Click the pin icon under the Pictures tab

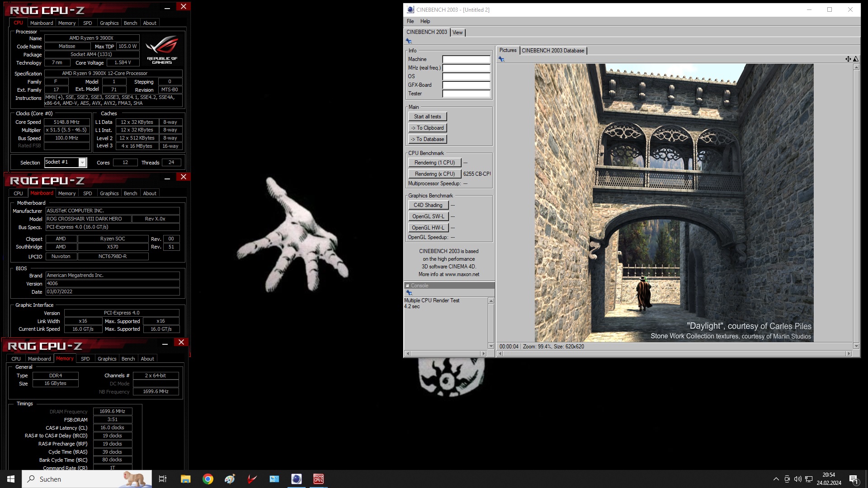(501, 59)
